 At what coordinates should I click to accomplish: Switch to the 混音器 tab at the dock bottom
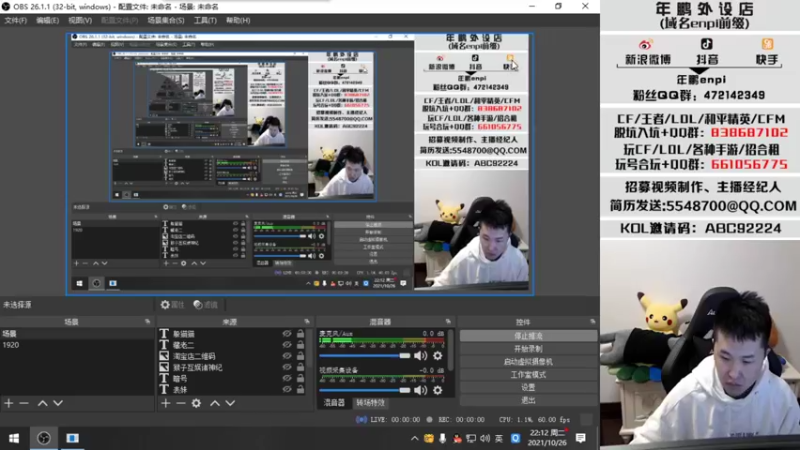tap(334, 403)
